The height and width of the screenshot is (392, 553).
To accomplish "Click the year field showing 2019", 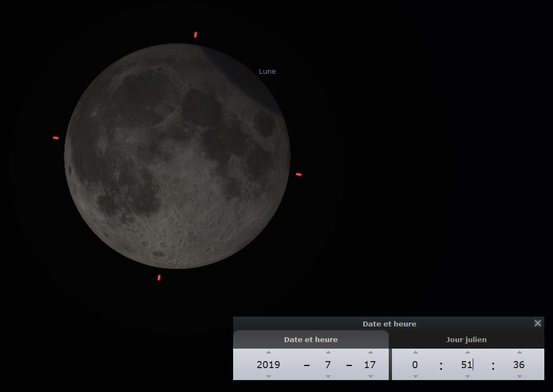I will (x=268, y=364).
